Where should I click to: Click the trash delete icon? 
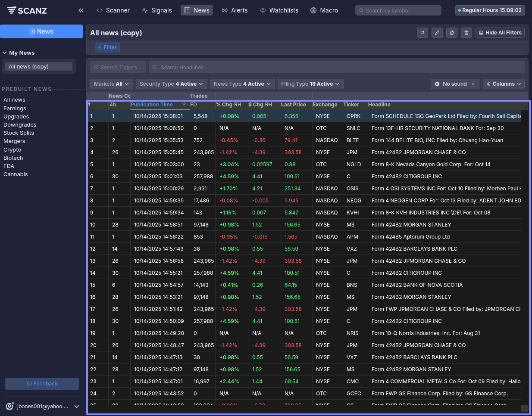pyautogui.click(x=466, y=33)
